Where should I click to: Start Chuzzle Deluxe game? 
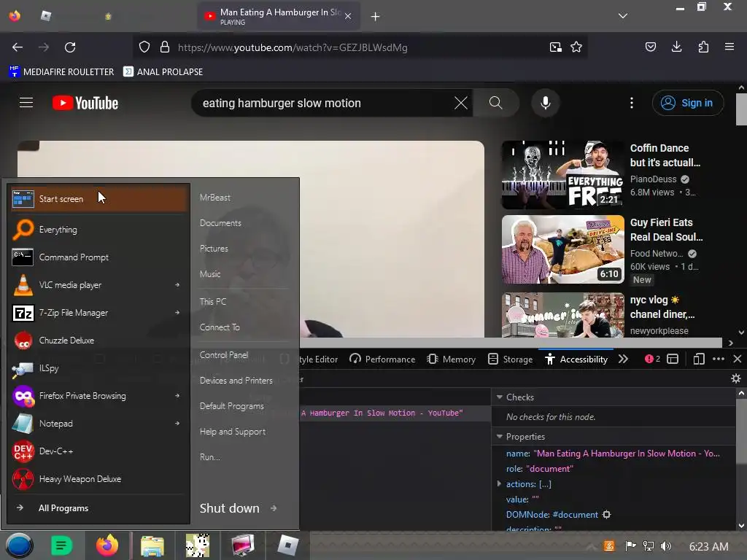[99, 340]
